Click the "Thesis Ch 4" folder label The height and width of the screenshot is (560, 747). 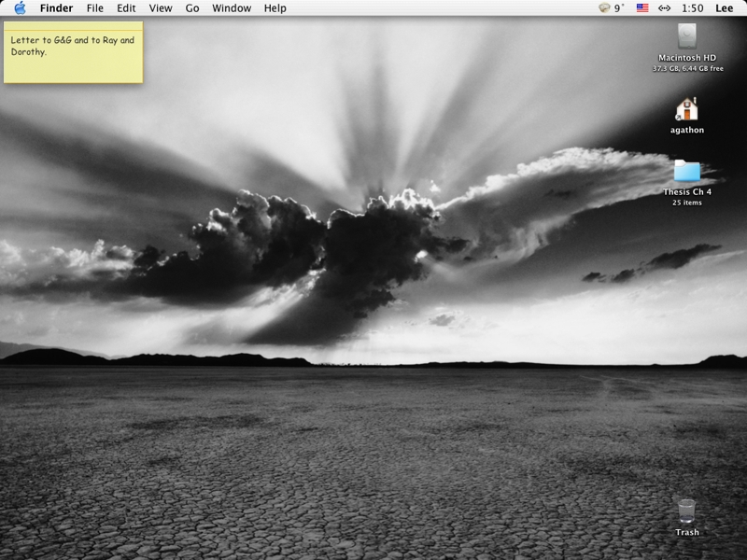(687, 192)
